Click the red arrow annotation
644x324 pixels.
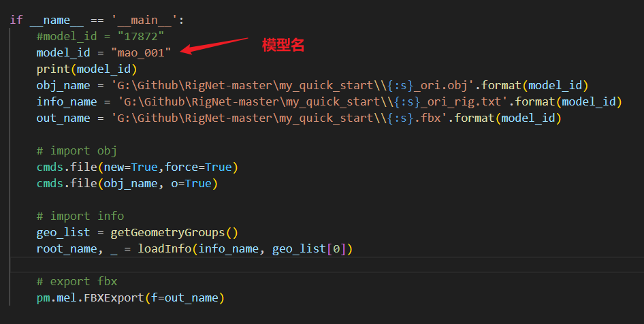point(214,46)
